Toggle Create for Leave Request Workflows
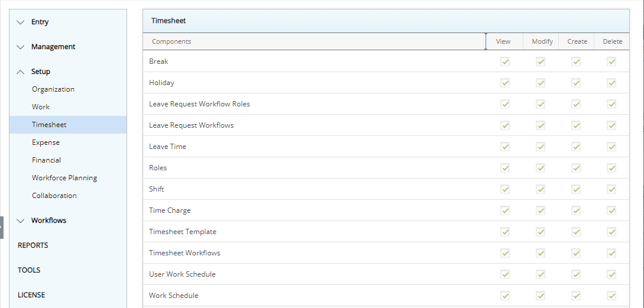 [x=576, y=125]
